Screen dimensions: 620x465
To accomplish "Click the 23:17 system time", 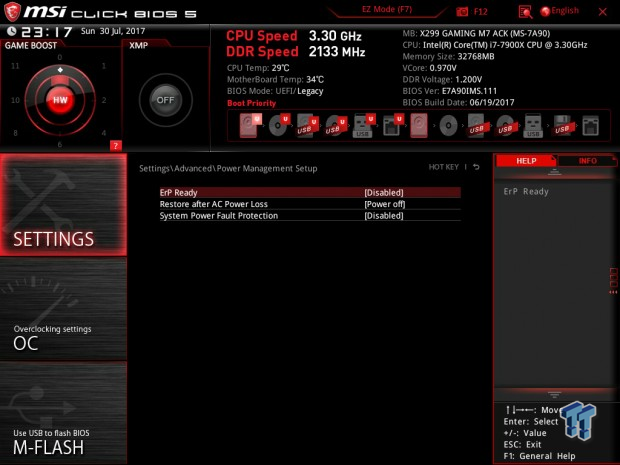I will pyautogui.click(x=46, y=32).
